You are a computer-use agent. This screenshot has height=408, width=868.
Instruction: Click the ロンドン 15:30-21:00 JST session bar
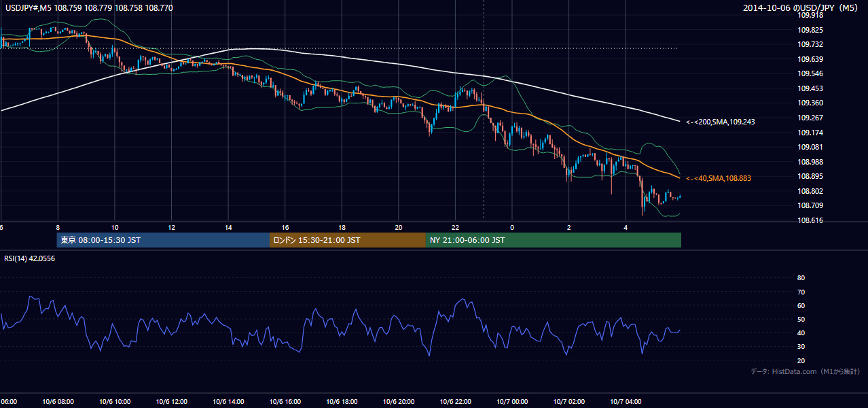[348, 240]
